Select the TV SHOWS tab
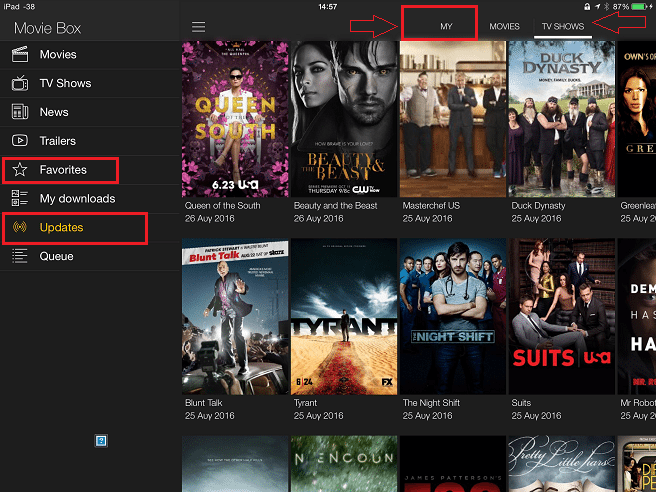This screenshot has width=656, height=492. click(563, 26)
